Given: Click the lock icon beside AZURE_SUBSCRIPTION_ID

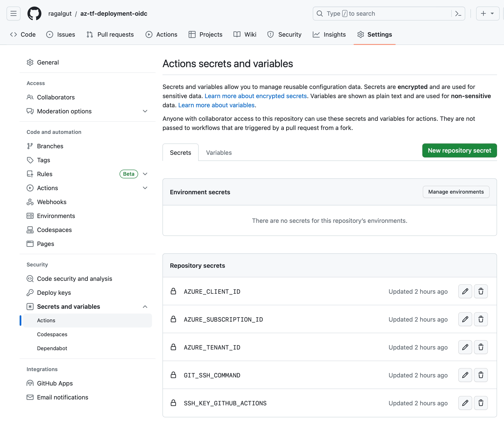Looking at the screenshot, I should [173, 319].
